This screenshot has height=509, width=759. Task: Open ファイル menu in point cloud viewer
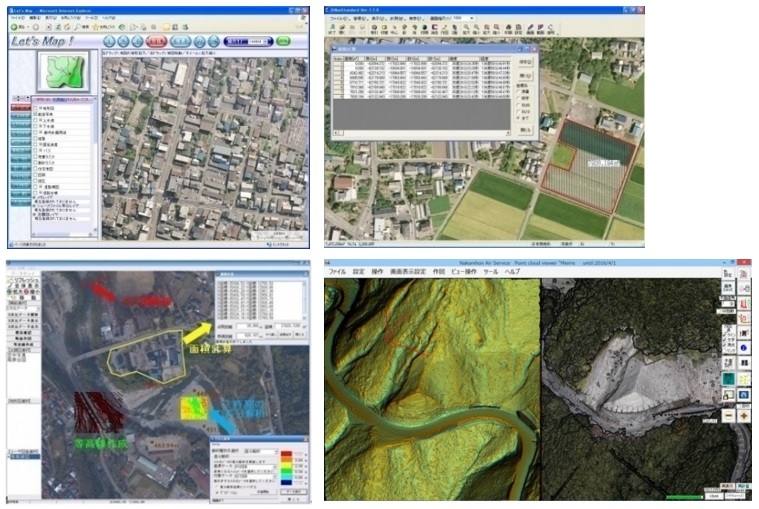point(337,271)
